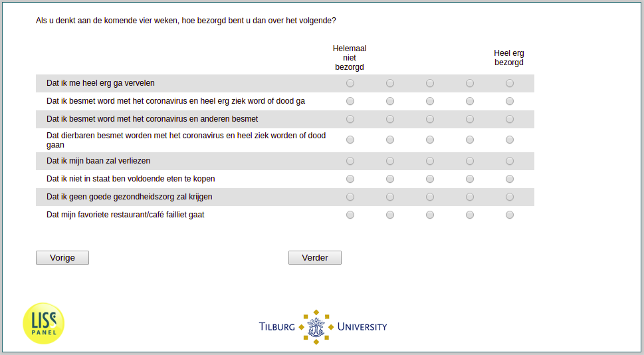
Task: Select 'Heel erg bezorgd' for 'heel erg ziek word of dood ga'
Action: point(510,101)
